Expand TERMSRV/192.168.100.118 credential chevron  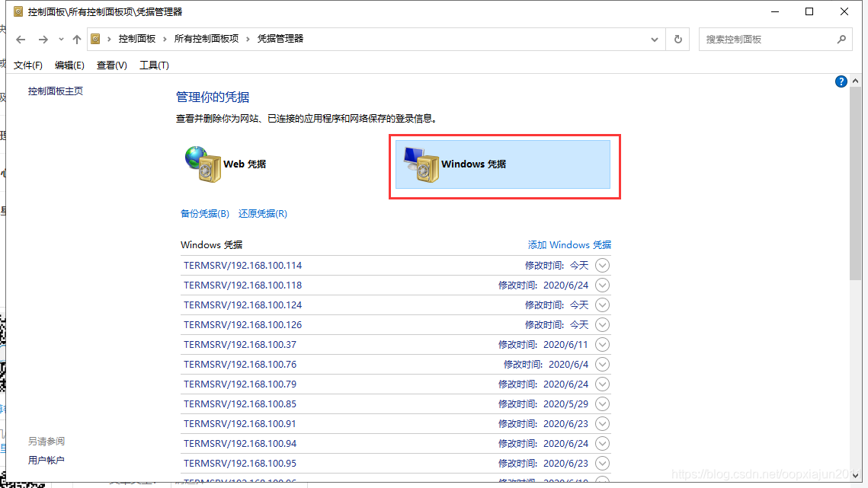(602, 285)
